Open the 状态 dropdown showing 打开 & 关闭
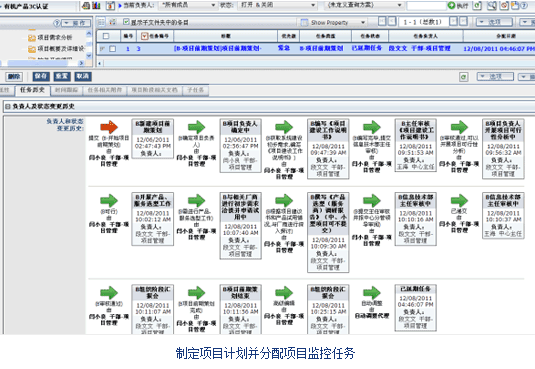This screenshot has width=535, height=369. coord(277,5)
